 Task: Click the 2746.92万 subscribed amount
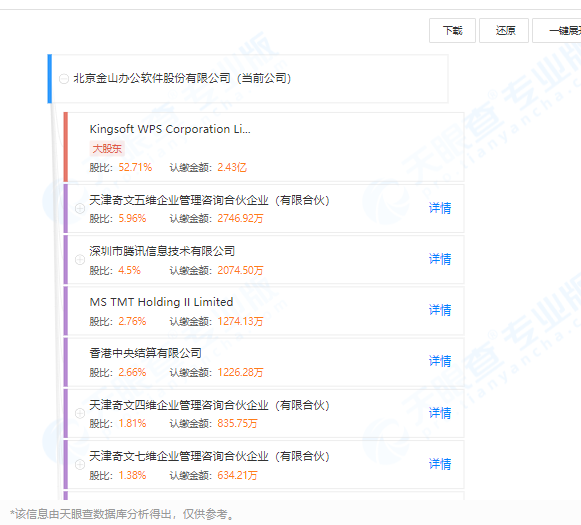[240, 219]
